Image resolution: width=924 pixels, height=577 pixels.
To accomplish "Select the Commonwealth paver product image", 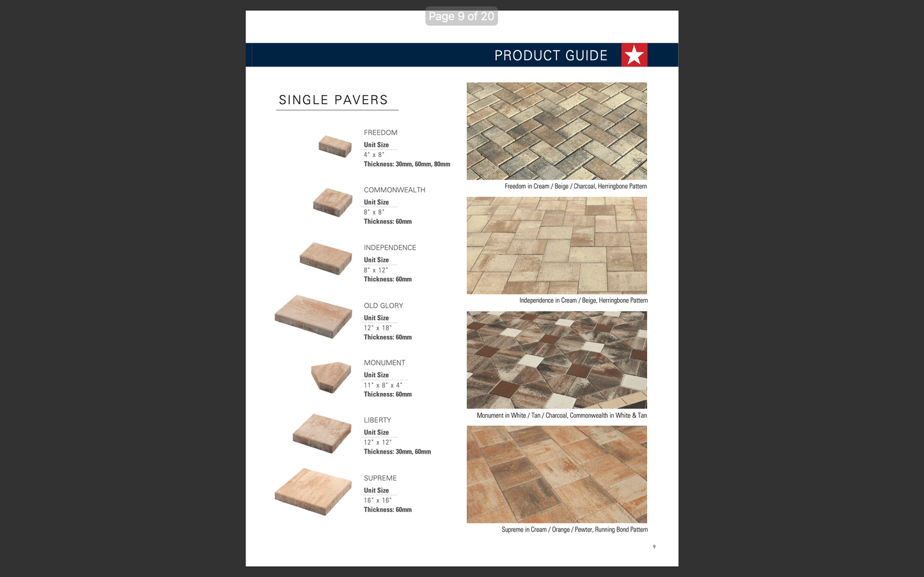I will [x=332, y=203].
